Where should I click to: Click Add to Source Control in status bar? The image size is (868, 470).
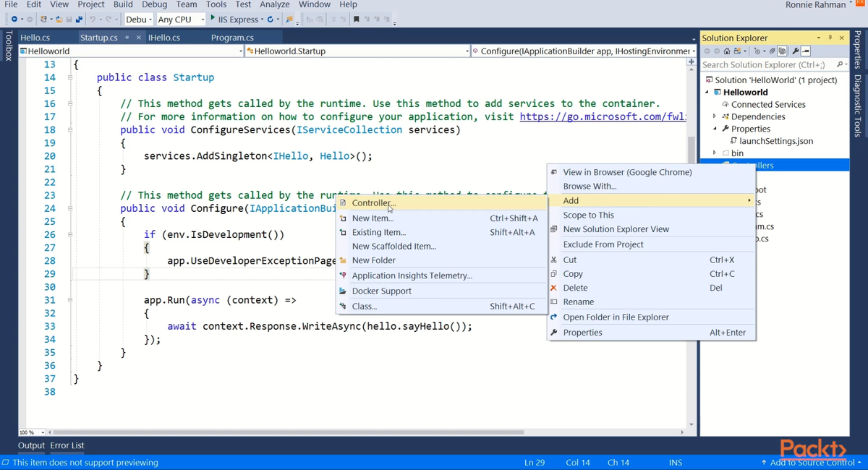pyautogui.click(x=811, y=463)
